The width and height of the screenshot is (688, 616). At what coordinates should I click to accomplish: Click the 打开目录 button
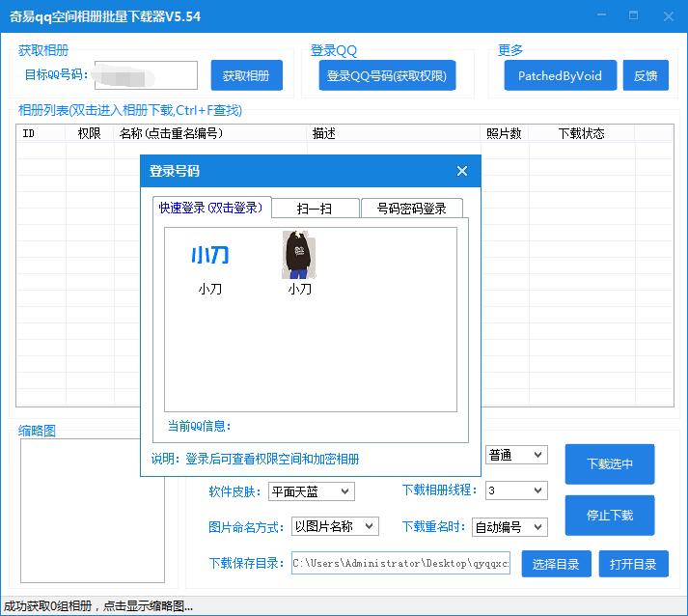point(633,564)
